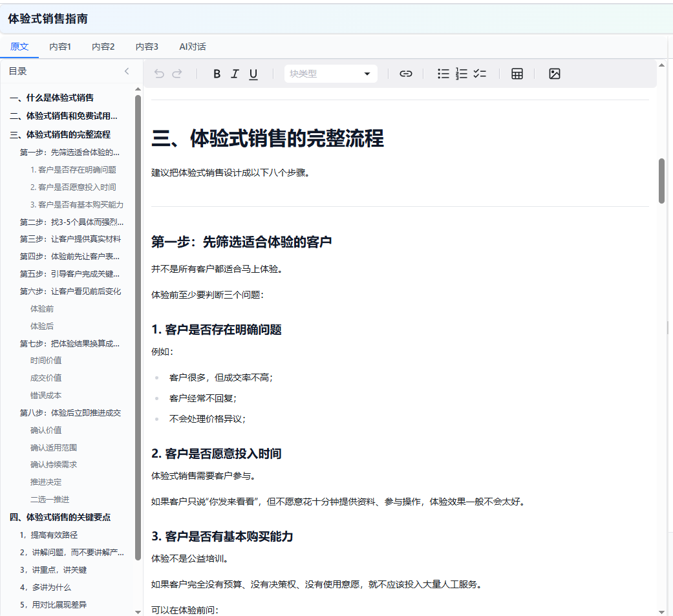Image resolution: width=673 pixels, height=616 pixels.
Task: Undo the last edit
Action: (159, 74)
